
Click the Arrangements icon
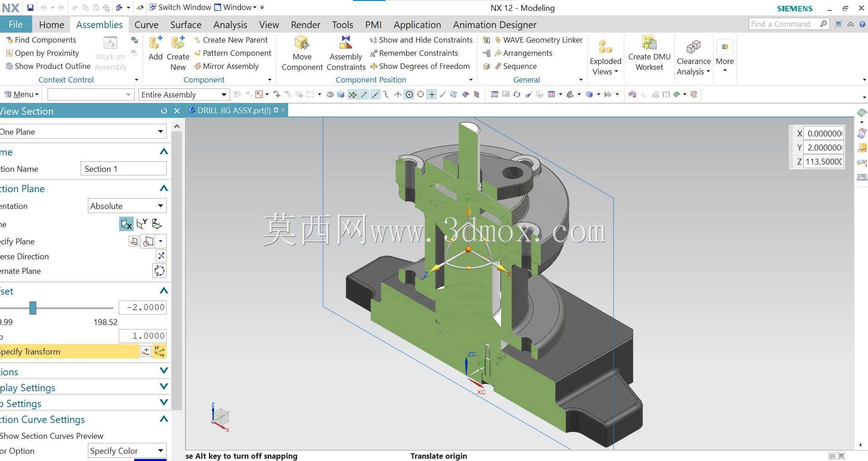tap(498, 53)
